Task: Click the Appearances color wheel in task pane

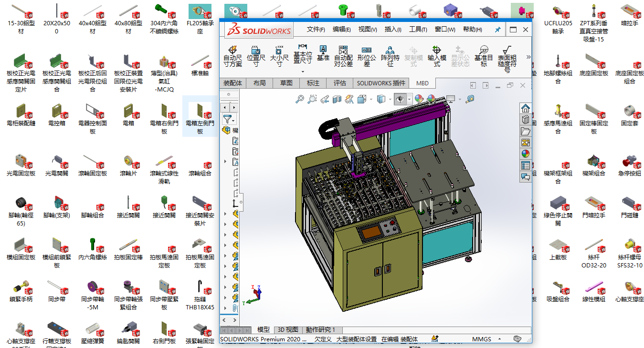Action: (526, 154)
